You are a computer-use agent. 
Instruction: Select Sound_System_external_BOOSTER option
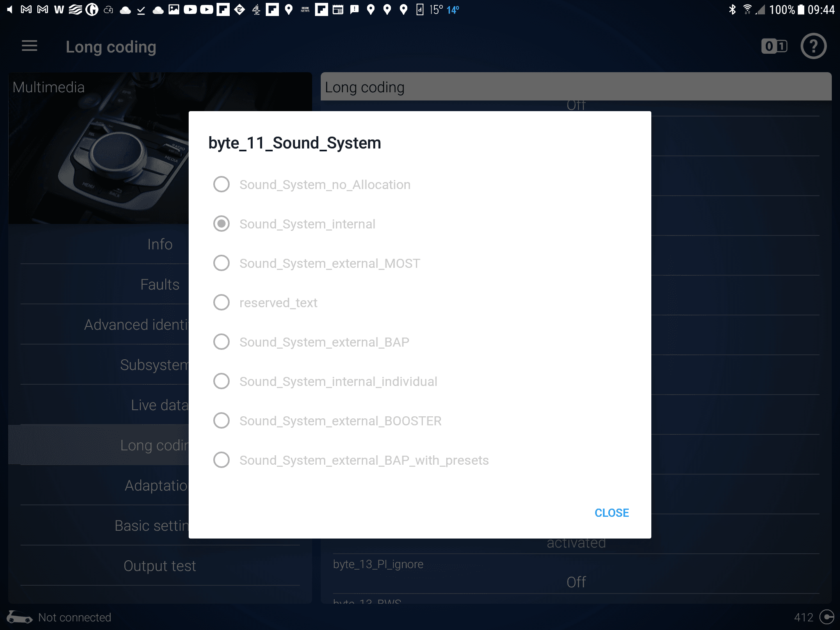(x=221, y=421)
